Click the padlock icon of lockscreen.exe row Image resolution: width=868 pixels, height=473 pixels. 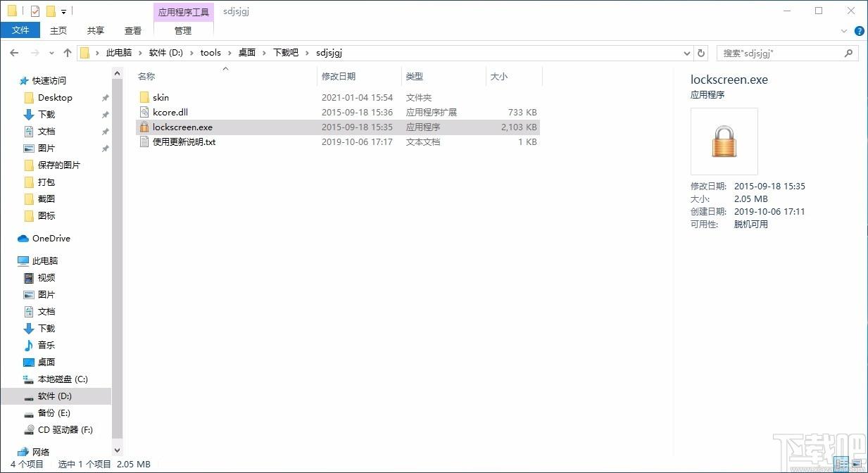click(144, 127)
